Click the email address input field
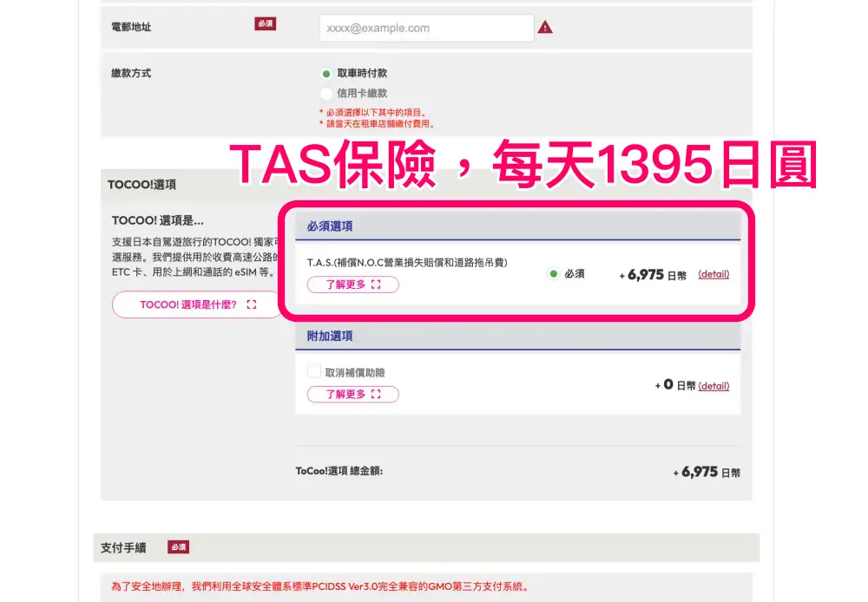The image size is (868, 602). tap(425, 28)
